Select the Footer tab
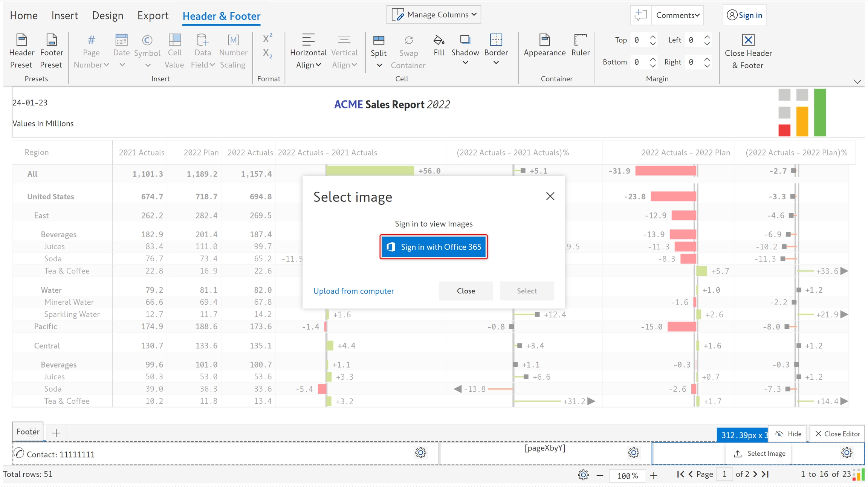868x487 pixels. pos(28,432)
